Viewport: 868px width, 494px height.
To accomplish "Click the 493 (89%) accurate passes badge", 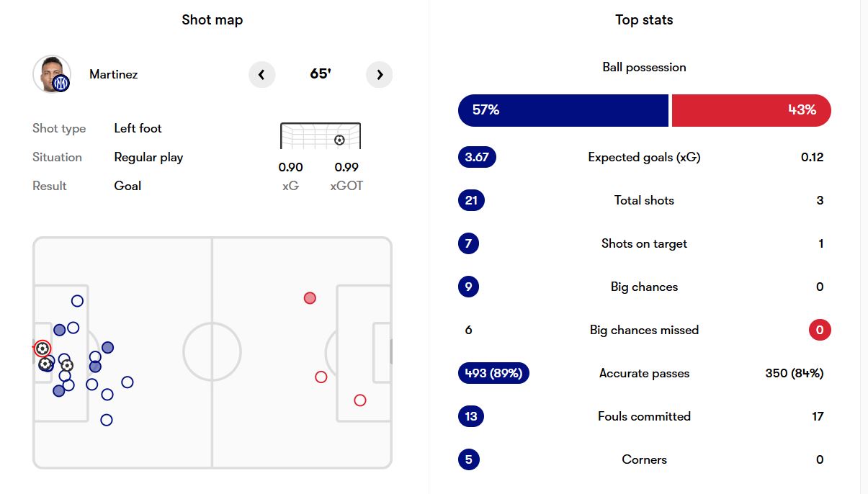I will [x=493, y=373].
